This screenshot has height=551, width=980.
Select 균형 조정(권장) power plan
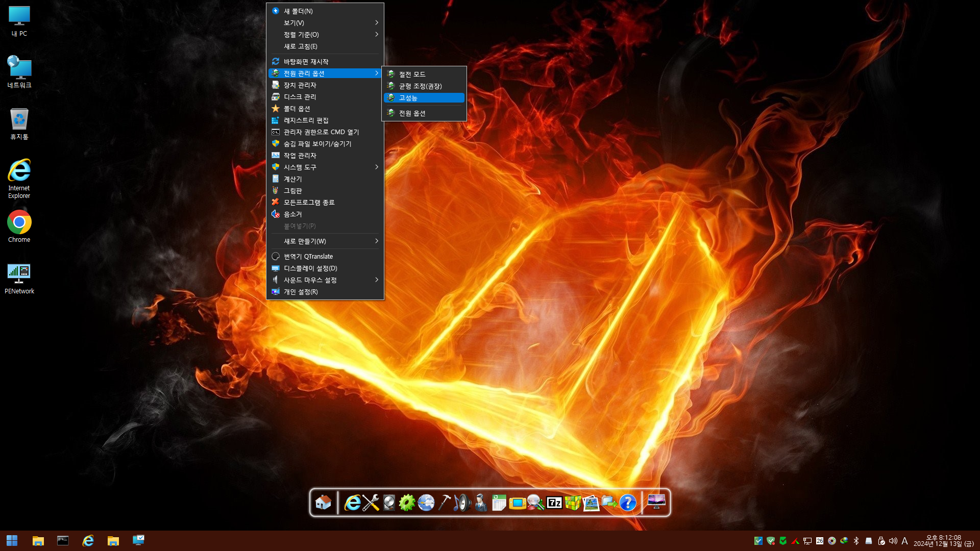(x=424, y=86)
